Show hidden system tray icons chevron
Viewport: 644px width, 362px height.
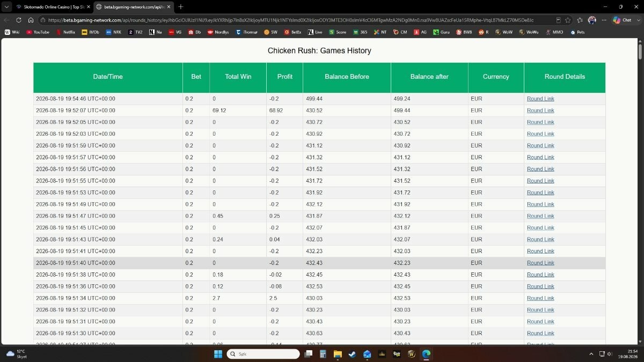tap(591, 354)
